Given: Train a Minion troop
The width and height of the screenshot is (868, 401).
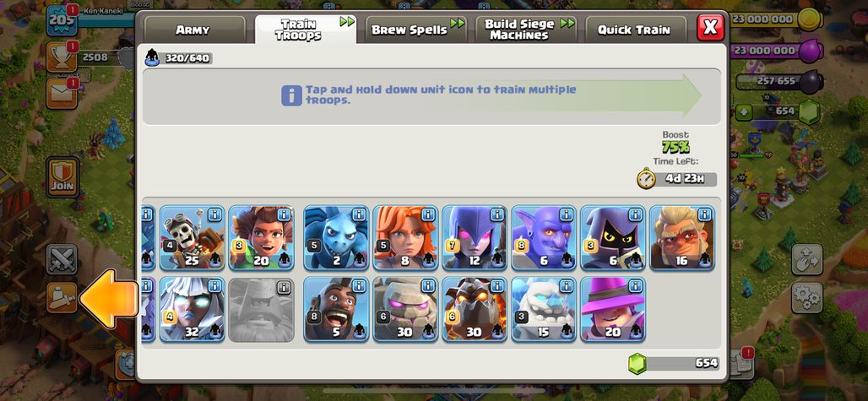Looking at the screenshot, I should [x=336, y=238].
